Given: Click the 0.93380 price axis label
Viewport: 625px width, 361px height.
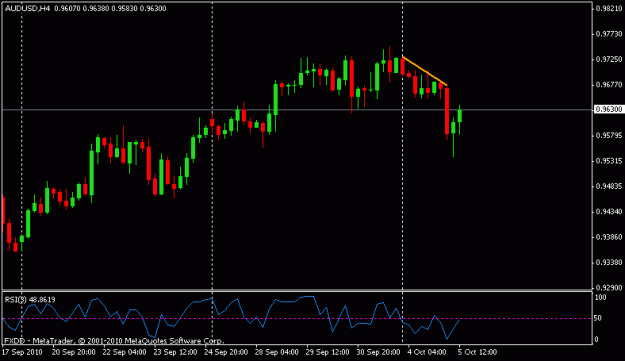Looking at the screenshot, I should click(609, 263).
